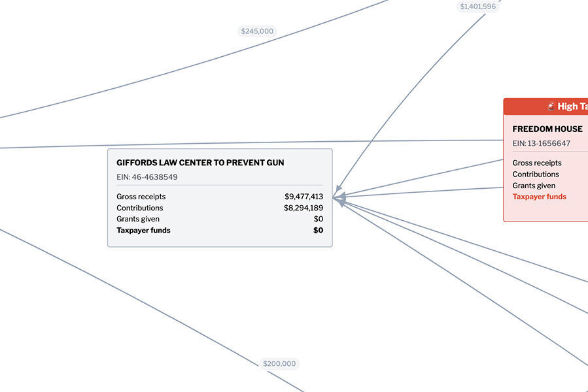The image size is (588, 392).
Task: Click the Grants given label in Giffords card
Action: [x=138, y=219]
